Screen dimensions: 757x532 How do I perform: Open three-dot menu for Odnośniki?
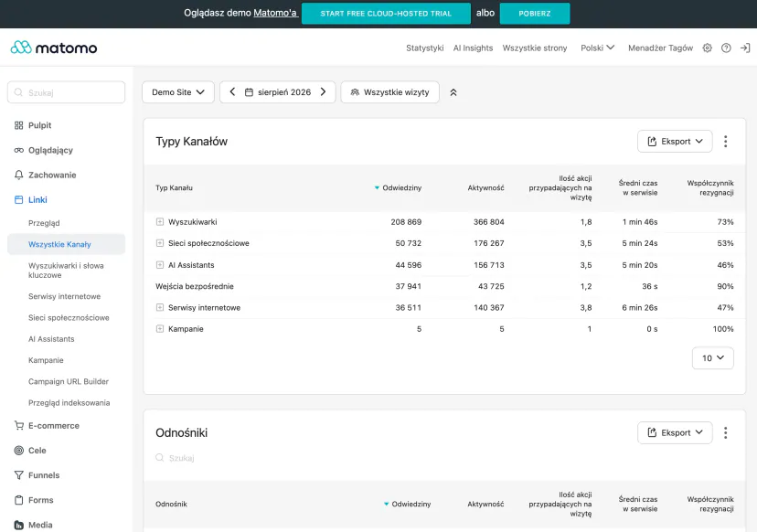725,432
